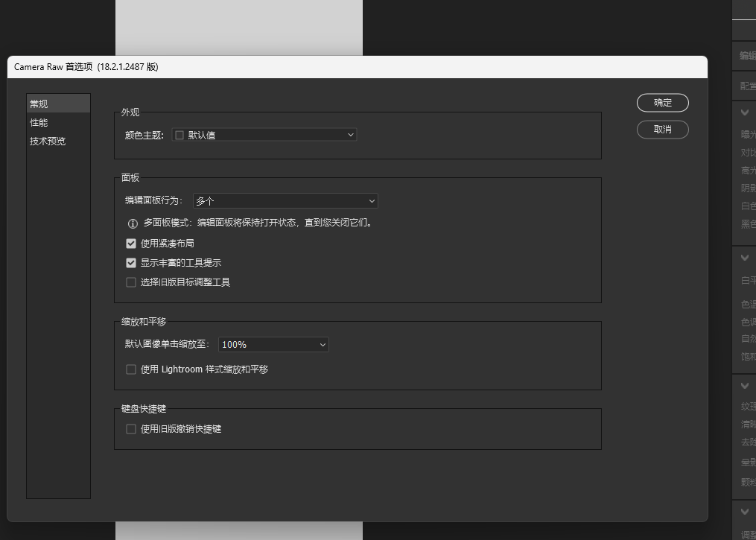Image resolution: width=756 pixels, height=540 pixels.
Task: Click the chevron above the 曝光 section
Action: 744,112
